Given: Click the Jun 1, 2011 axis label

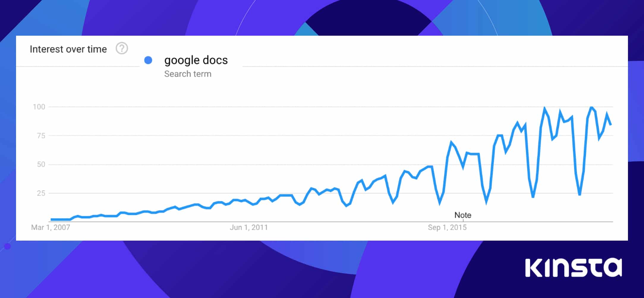Looking at the screenshot, I should [249, 228].
